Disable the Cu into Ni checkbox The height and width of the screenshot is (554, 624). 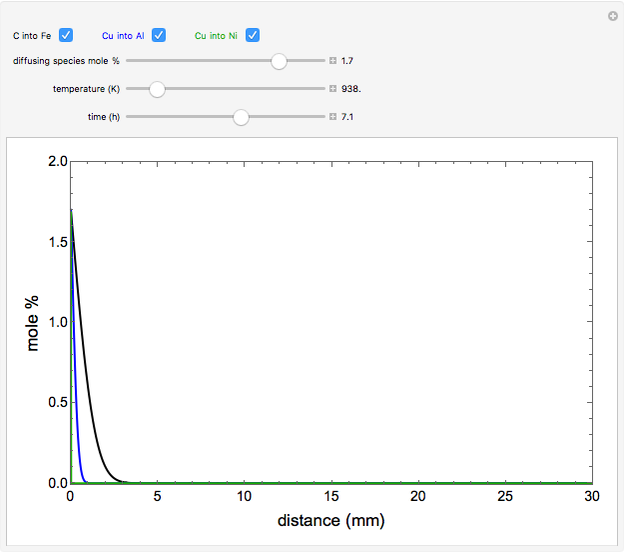click(x=253, y=35)
